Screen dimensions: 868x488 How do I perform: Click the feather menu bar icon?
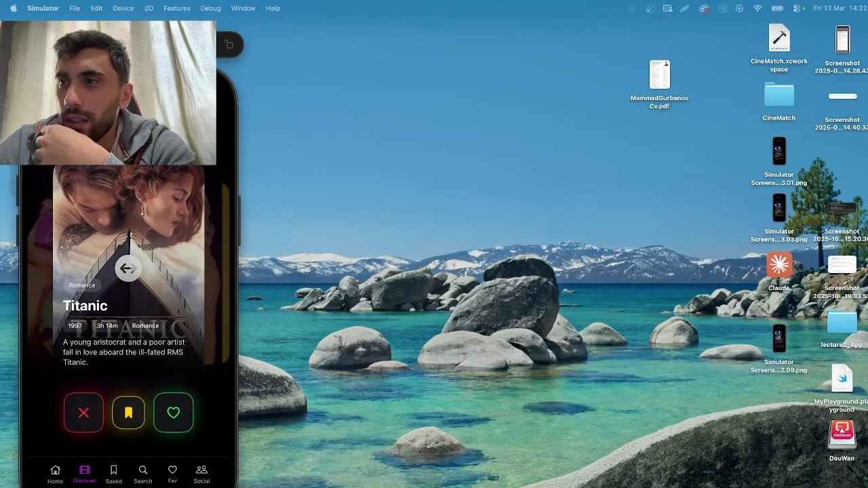coord(686,8)
